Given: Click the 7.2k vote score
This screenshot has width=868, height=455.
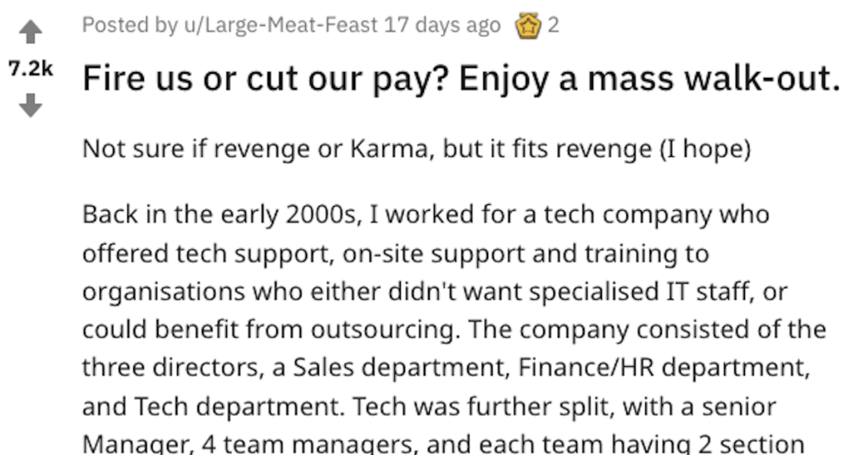Looking at the screenshot, I should click(x=31, y=69).
